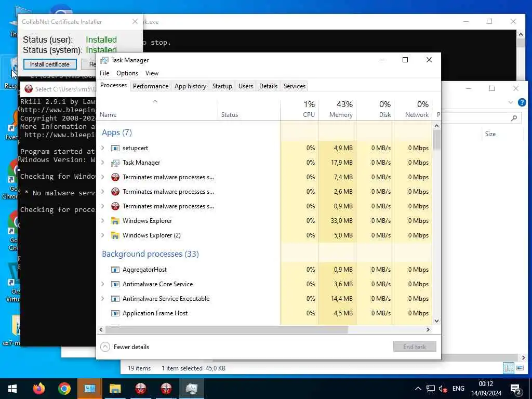
Task: Expand Antimalware Service Executable group
Action: click(x=103, y=299)
